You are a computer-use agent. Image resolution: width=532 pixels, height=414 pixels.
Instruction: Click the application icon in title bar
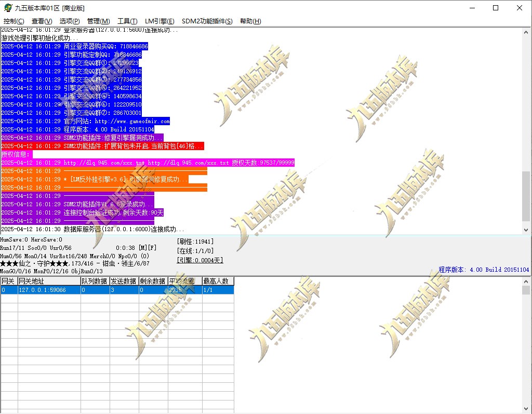click(7, 8)
